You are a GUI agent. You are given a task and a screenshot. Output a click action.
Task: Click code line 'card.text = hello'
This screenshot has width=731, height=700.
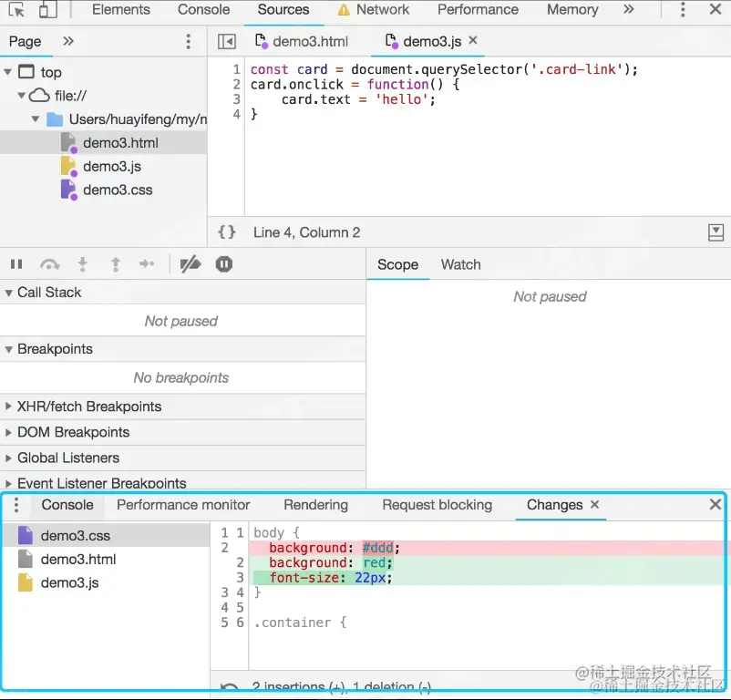[x=358, y=99]
